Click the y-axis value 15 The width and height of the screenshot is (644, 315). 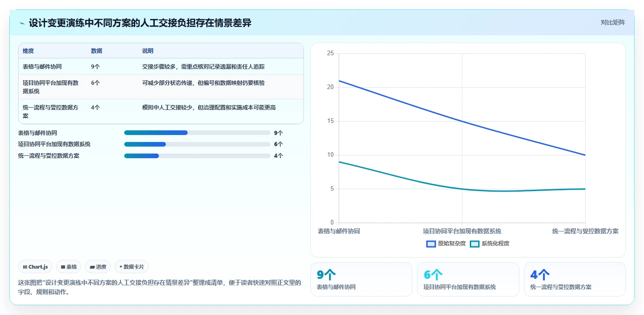[x=330, y=121]
